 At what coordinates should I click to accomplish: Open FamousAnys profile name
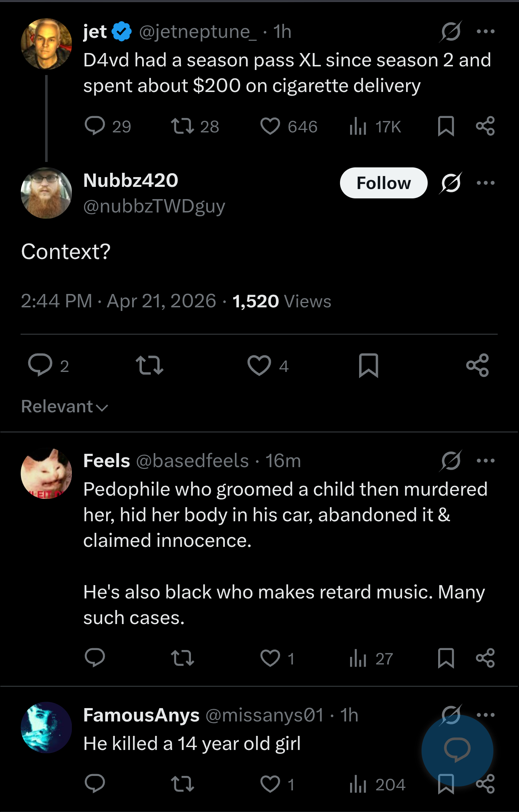(141, 715)
